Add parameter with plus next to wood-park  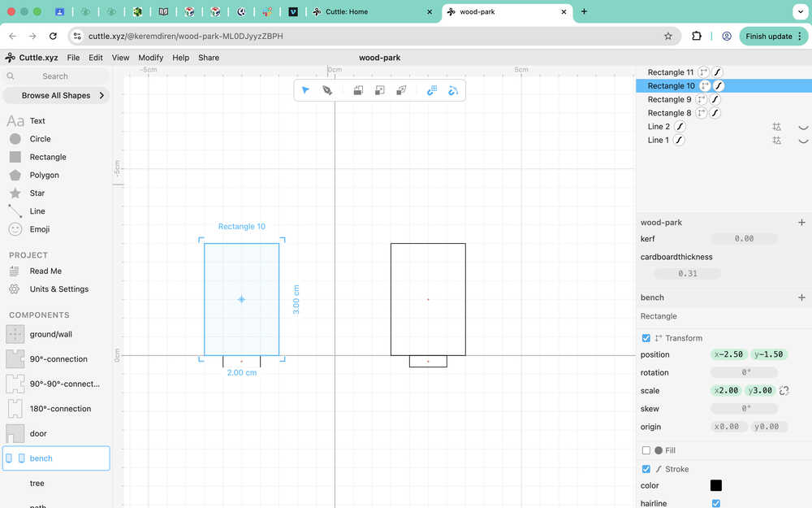click(x=801, y=223)
